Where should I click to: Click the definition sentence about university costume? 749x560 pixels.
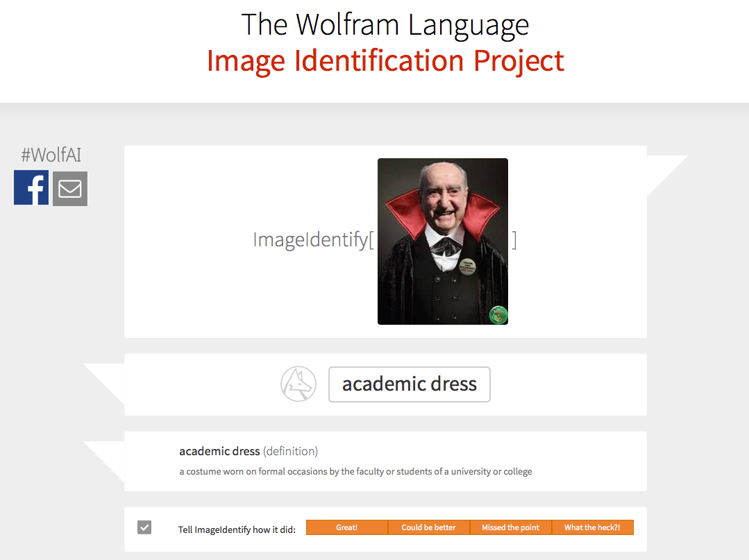(x=355, y=472)
